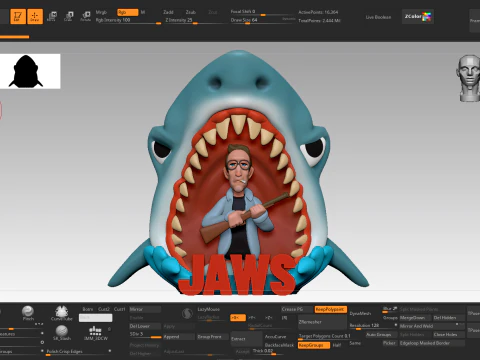
Task: Select the Draw mode button
Action: (x=35, y=16)
